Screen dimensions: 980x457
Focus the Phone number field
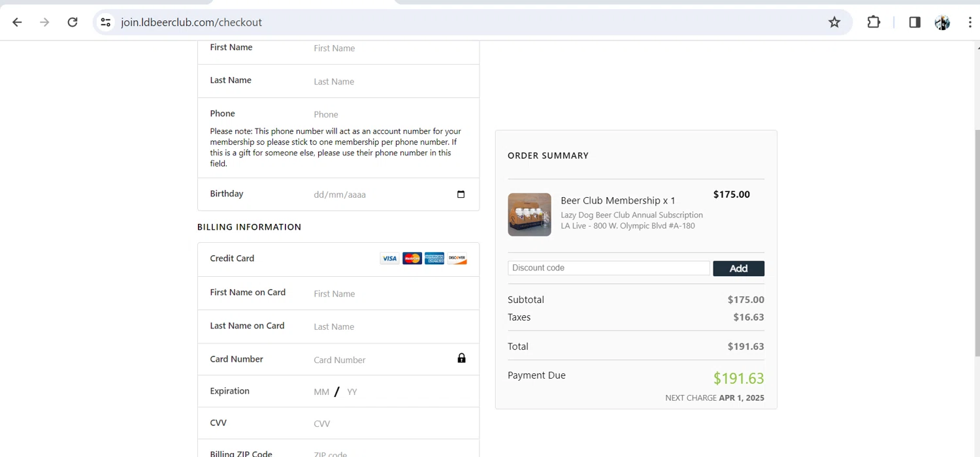(390, 114)
